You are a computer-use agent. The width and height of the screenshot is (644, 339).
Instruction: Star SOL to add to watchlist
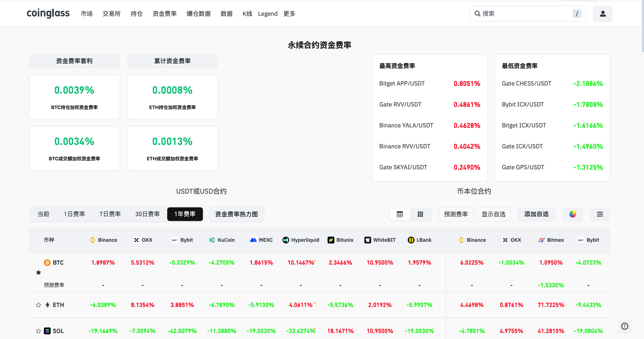tap(39, 331)
